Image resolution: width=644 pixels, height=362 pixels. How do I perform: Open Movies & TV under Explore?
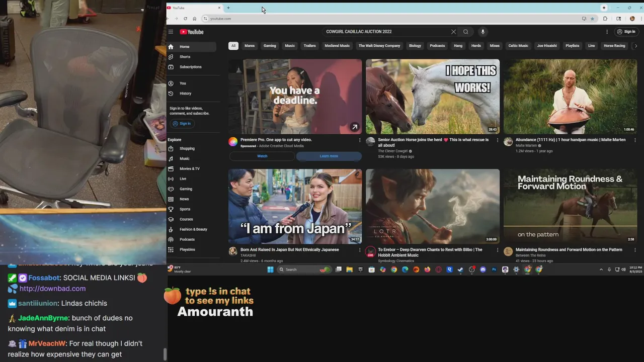click(192, 169)
